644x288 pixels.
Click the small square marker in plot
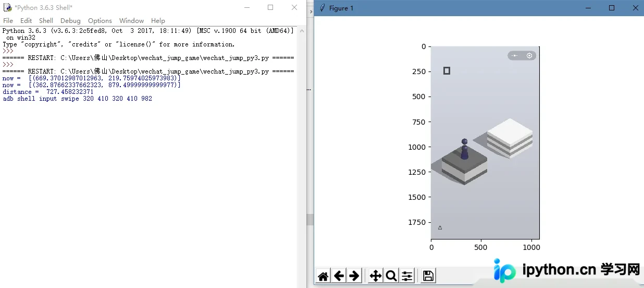(447, 70)
